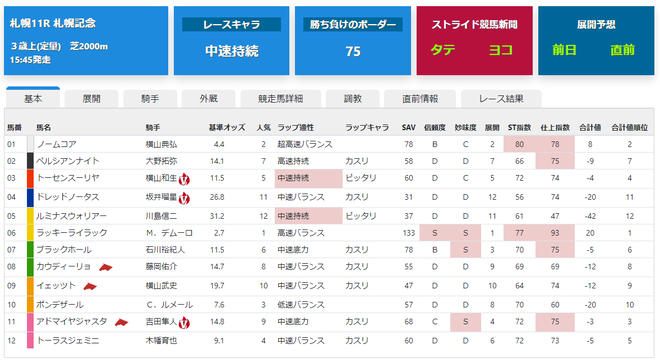Select horse name ドレッドノータス
Viewport: 660px width, 363px height.
[68, 197]
